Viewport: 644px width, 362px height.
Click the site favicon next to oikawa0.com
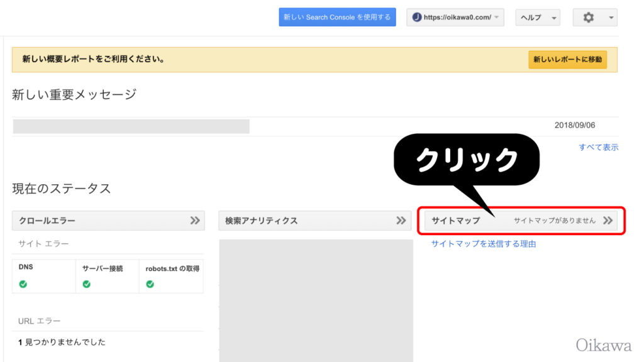point(417,17)
